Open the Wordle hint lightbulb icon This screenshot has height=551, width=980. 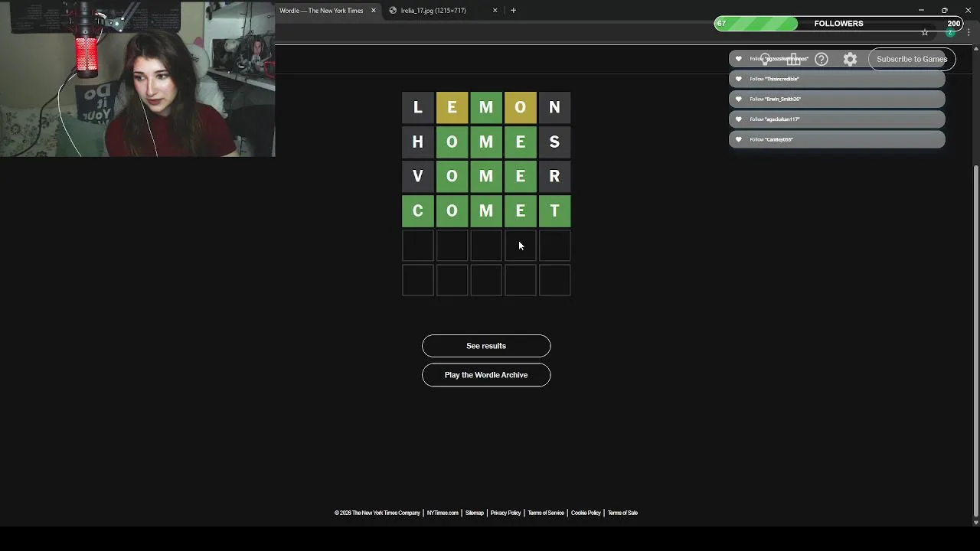coord(766,59)
